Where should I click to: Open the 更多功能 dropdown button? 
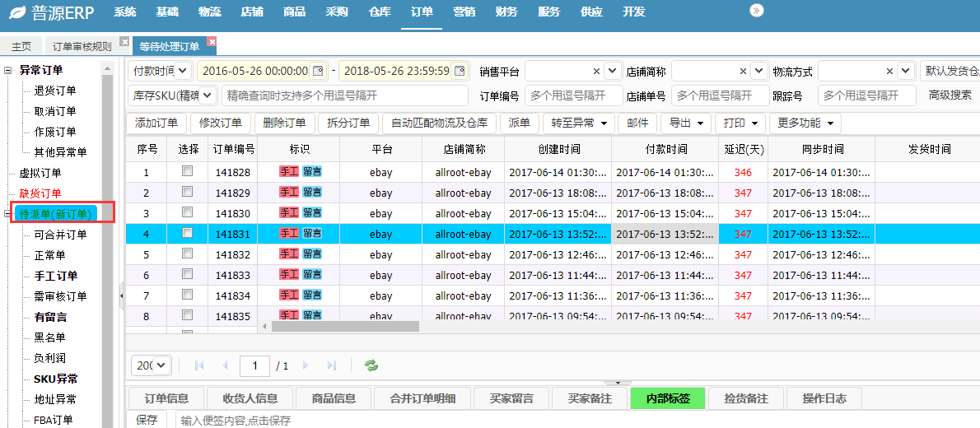click(805, 123)
